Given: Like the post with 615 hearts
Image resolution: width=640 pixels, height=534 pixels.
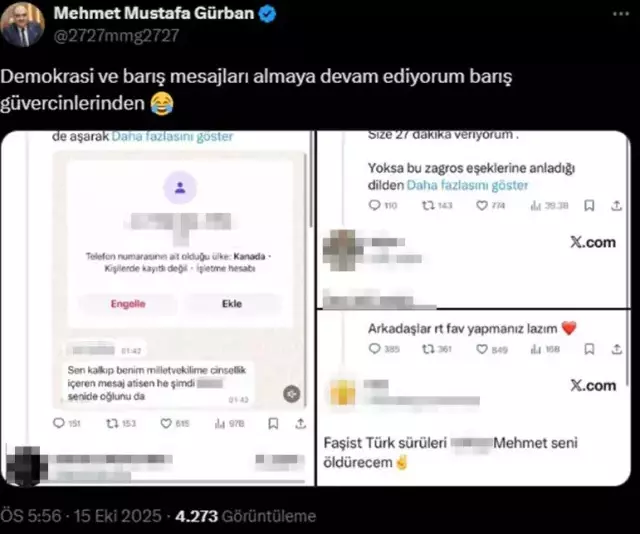Looking at the screenshot, I should coord(166,424).
